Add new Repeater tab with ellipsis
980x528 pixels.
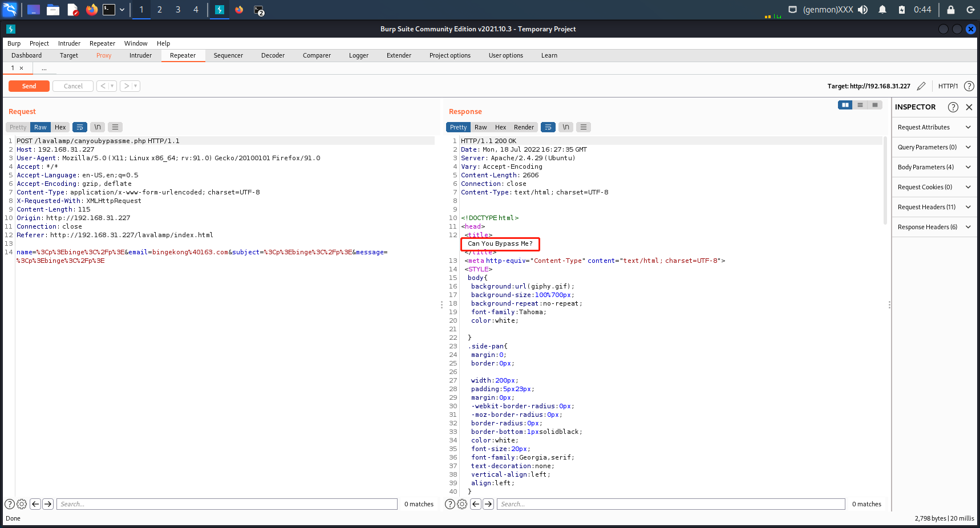click(44, 68)
